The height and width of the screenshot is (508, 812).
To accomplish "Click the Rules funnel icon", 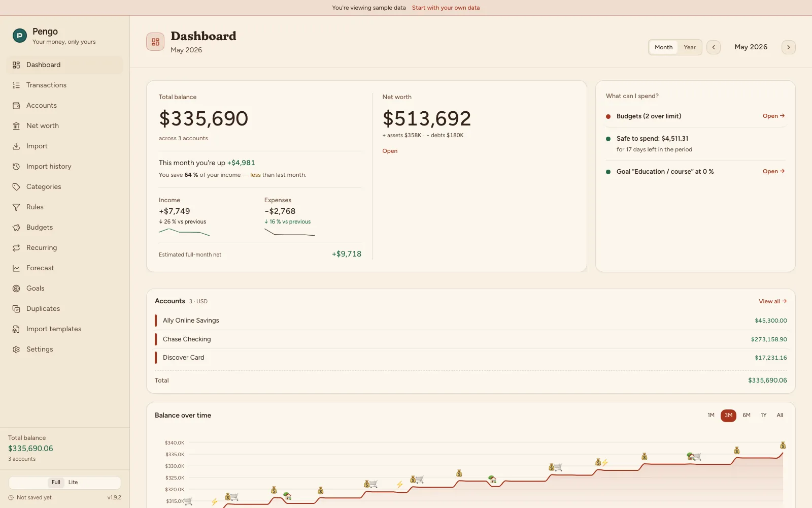I will [x=16, y=207].
